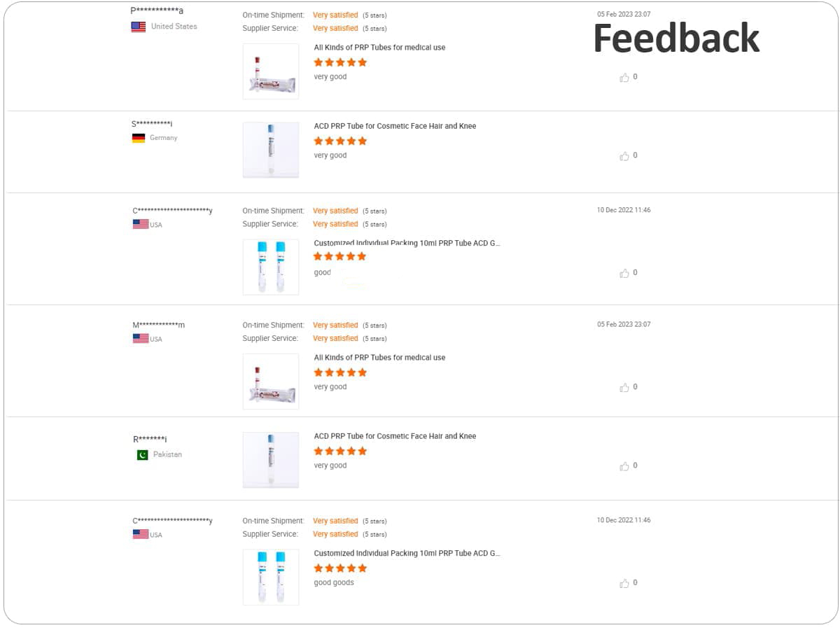Click the third star on the Pakistan review rating
The height and width of the screenshot is (630, 840).
coord(340,451)
